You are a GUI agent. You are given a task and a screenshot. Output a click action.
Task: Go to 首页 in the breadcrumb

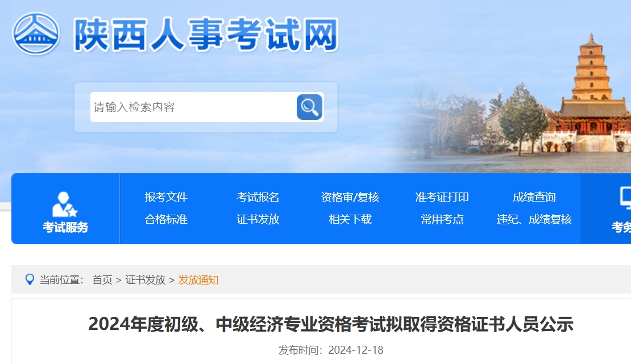point(102,280)
